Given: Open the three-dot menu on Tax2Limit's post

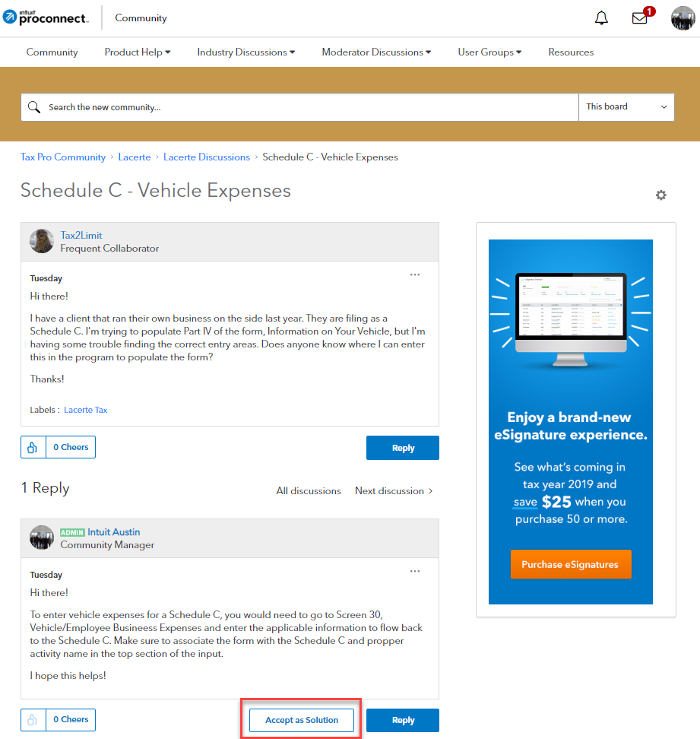Looking at the screenshot, I should click(x=415, y=274).
